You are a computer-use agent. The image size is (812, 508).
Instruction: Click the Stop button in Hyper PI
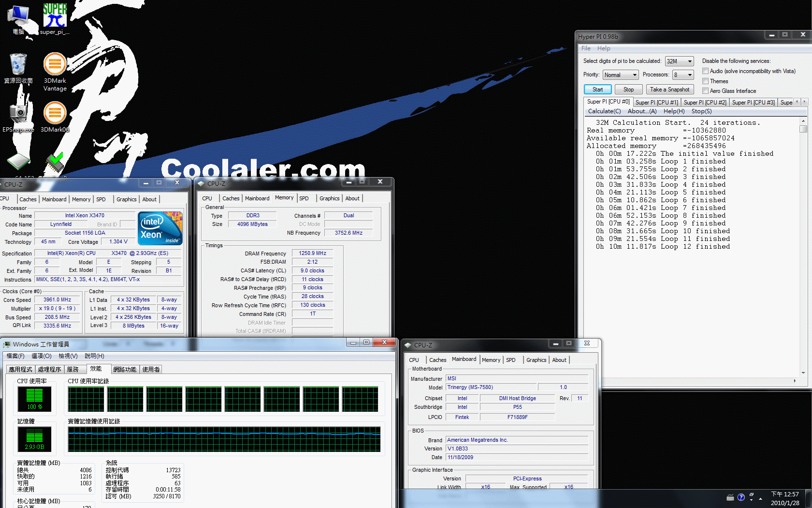pyautogui.click(x=628, y=90)
